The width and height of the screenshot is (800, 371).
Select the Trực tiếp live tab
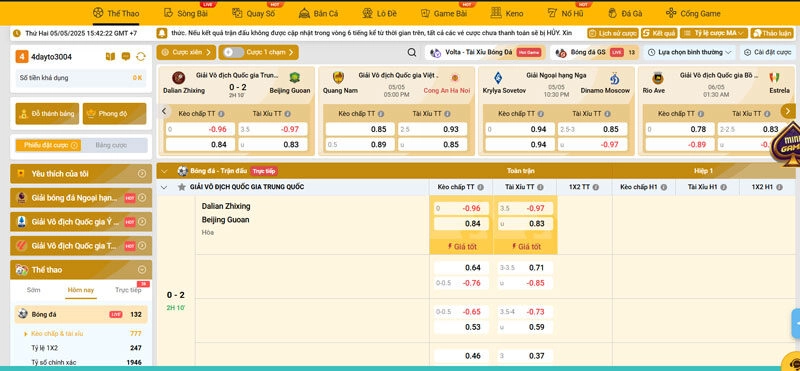coord(128,290)
